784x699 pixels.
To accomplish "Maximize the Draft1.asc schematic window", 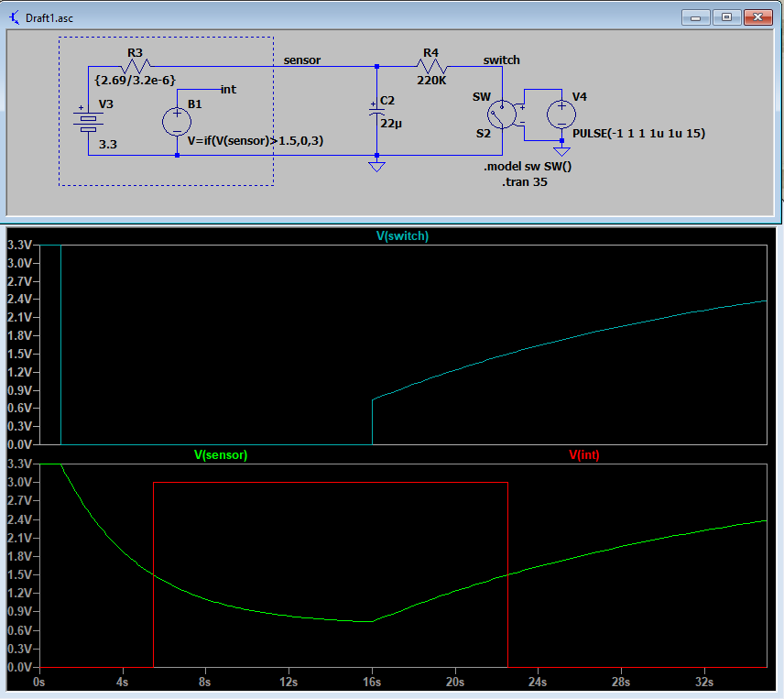I will pyautogui.click(x=726, y=17).
